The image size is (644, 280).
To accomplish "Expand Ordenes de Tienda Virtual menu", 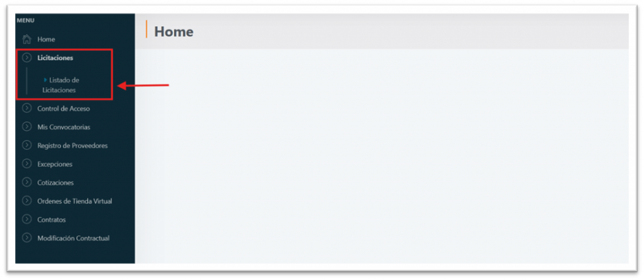I will pos(74,201).
